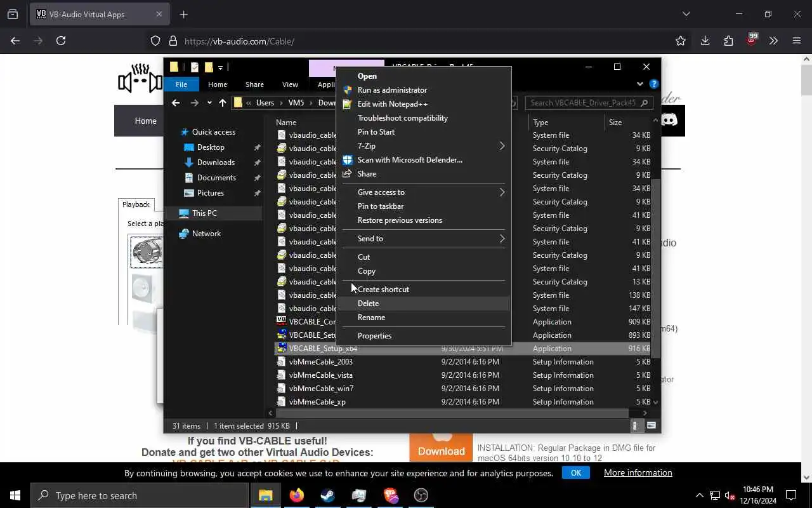This screenshot has height=508, width=812.
Task: Expand the Send to submenu
Action: (424, 239)
